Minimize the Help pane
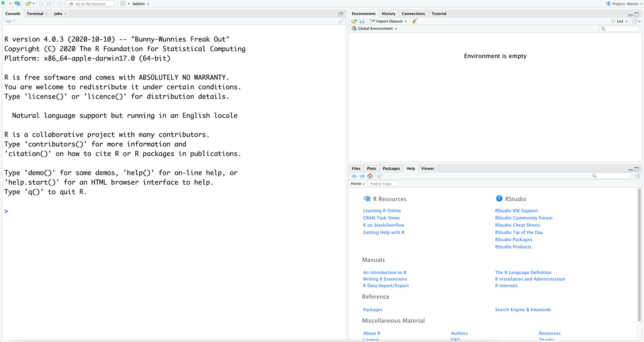 click(x=631, y=169)
